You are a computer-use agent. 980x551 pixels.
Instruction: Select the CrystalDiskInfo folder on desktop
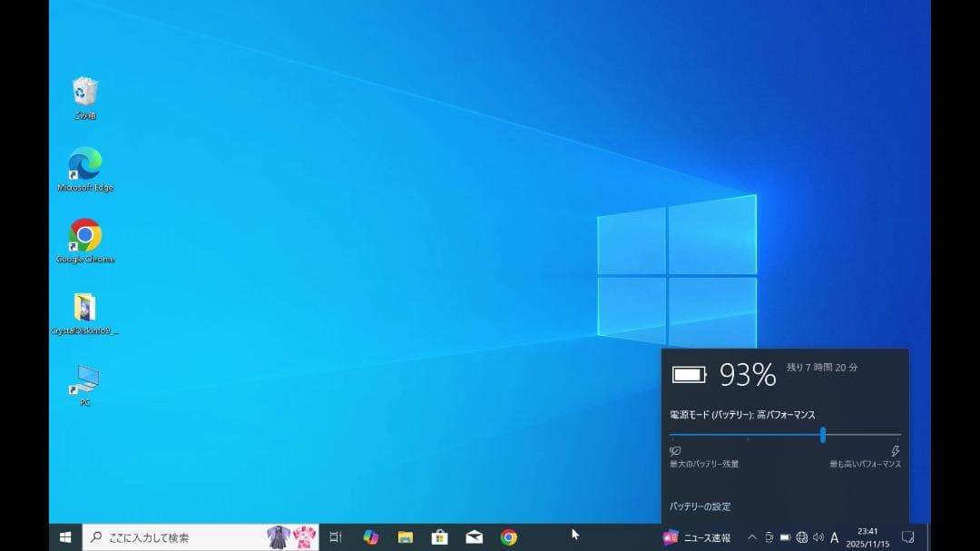point(84,308)
